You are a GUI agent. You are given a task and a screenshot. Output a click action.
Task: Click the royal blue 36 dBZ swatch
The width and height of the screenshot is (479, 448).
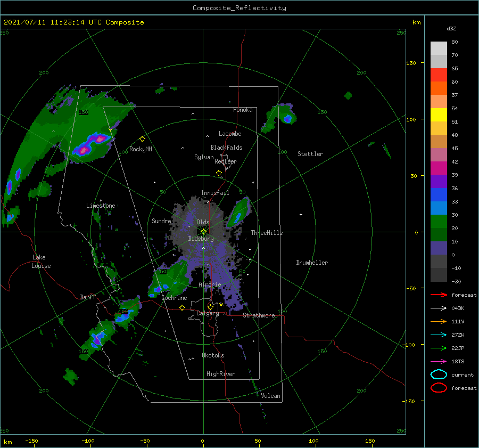click(439, 194)
